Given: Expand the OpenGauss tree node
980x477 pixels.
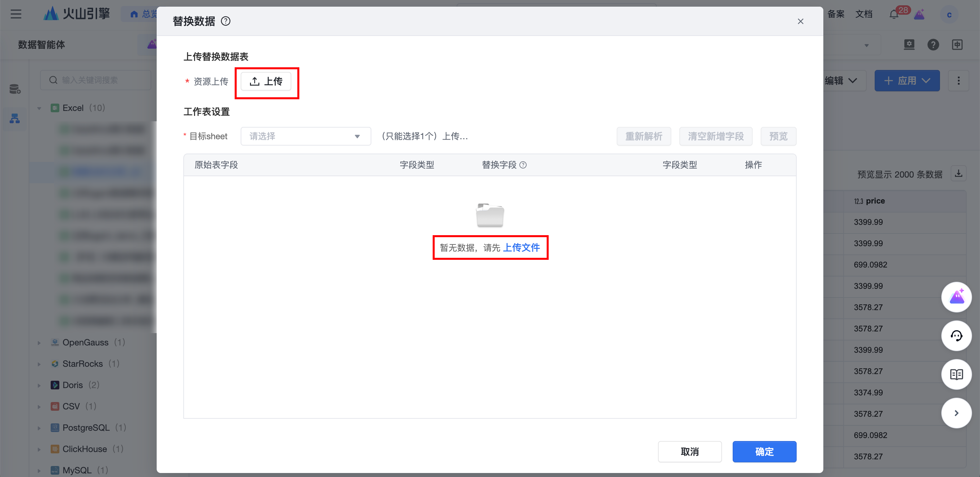Looking at the screenshot, I should (39, 343).
